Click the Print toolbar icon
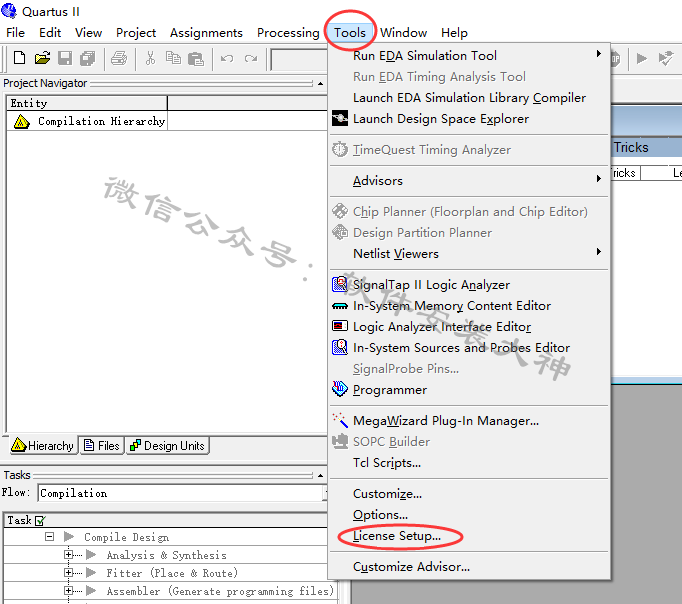The height and width of the screenshot is (604, 682). click(x=119, y=58)
